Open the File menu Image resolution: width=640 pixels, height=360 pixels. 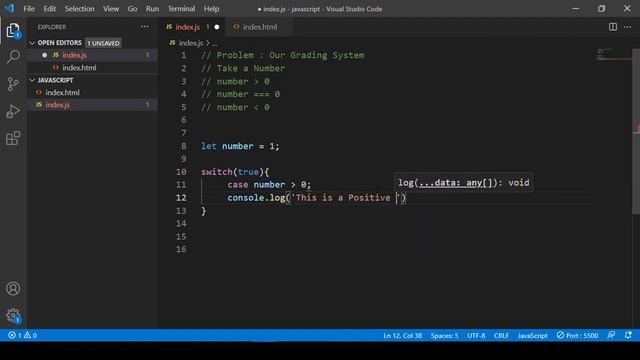29,9
